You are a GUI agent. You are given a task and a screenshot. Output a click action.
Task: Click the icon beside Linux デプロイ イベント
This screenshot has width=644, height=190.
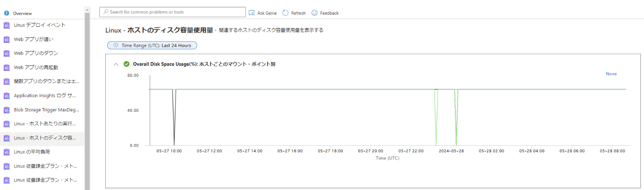pos(6,25)
